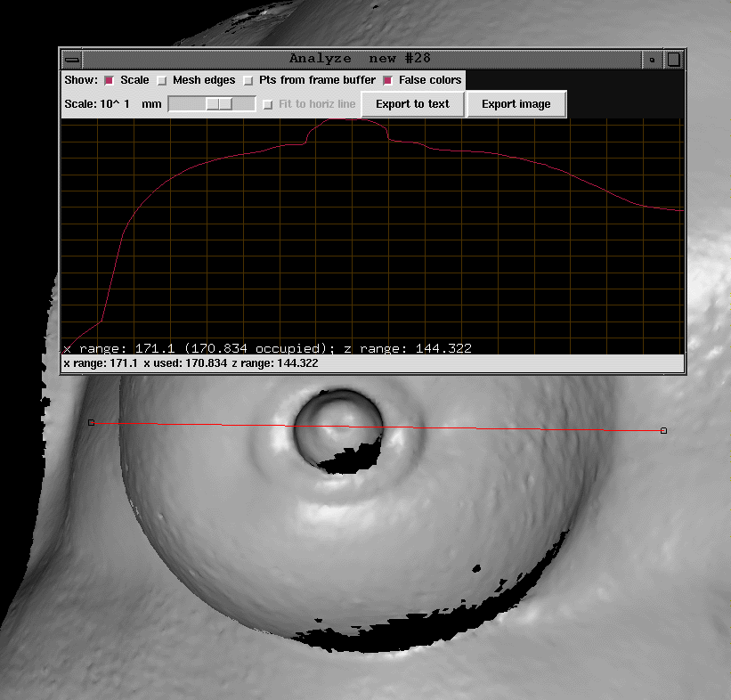Disable the False colors checkbox
The height and width of the screenshot is (700, 731).
tap(387, 80)
